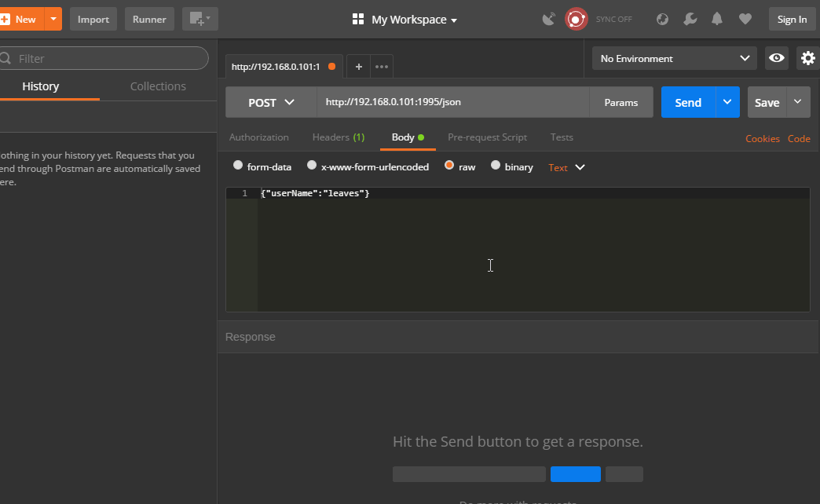820x504 pixels.
Task: Send the request
Action: 688,103
